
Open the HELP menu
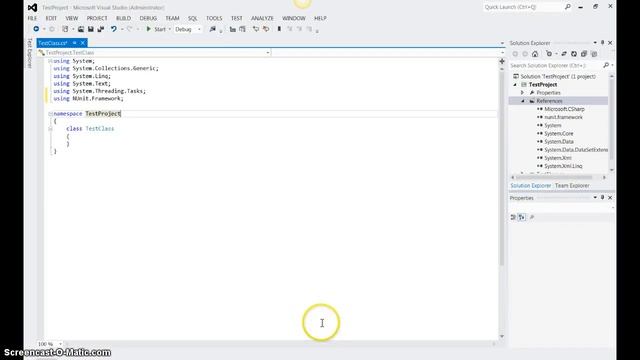pyautogui.click(x=320, y=18)
